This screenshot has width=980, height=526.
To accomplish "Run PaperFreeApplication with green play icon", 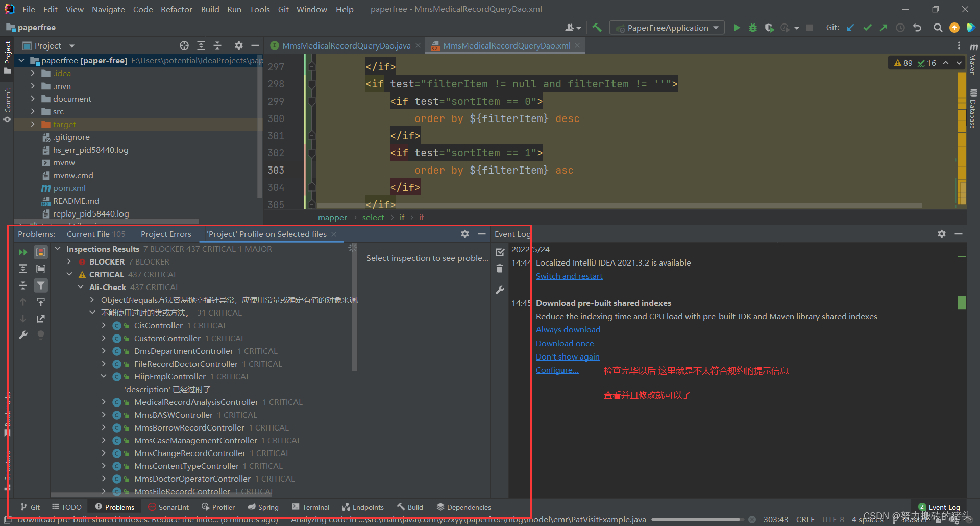I will coord(737,28).
